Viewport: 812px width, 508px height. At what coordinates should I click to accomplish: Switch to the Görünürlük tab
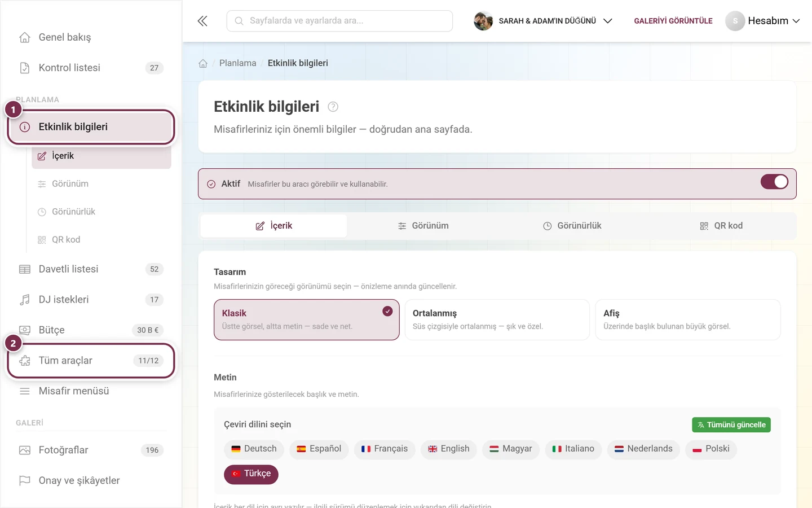pyautogui.click(x=572, y=226)
